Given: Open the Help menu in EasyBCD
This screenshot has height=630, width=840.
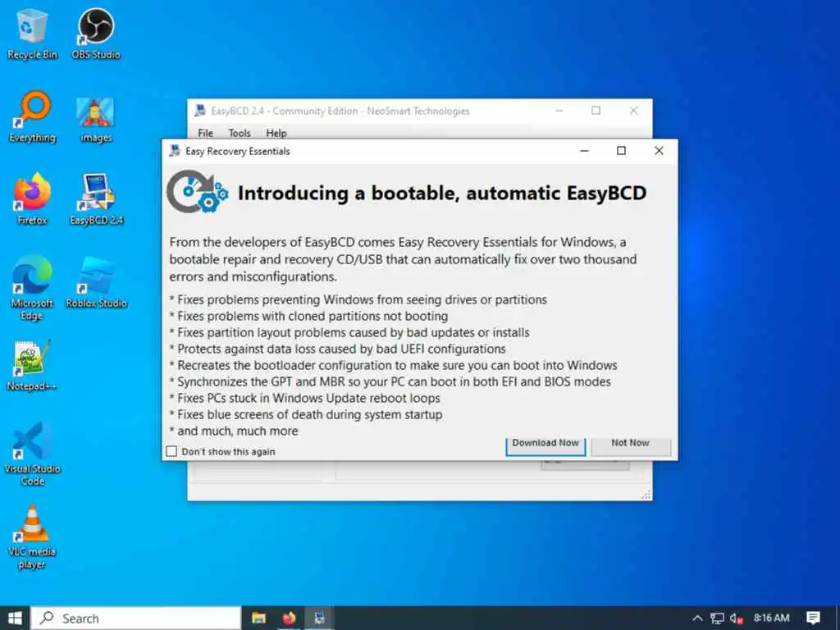Looking at the screenshot, I should click(x=276, y=133).
